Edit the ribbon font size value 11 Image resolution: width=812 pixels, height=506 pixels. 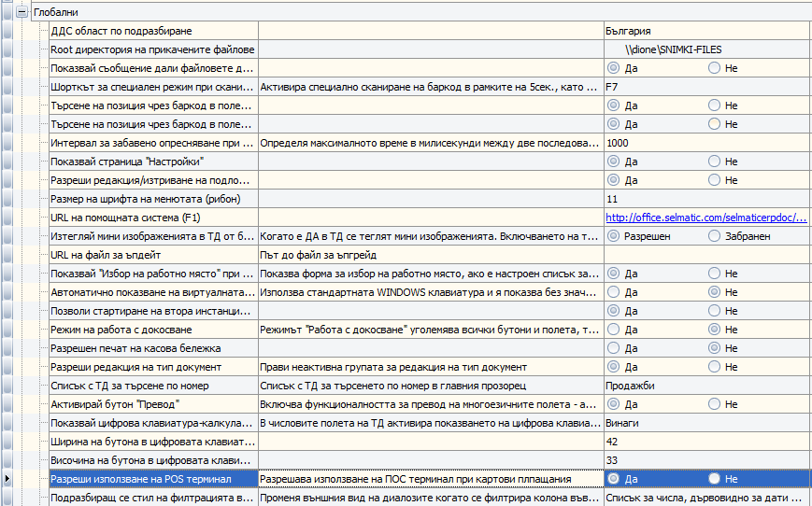tap(708, 199)
